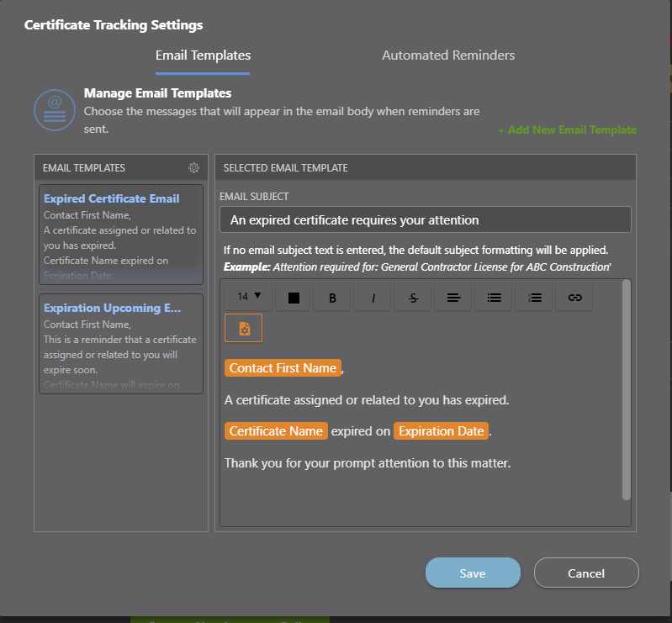Click the Certificate Name merge tag
Screen dimensions: 672x623
click(x=276, y=431)
